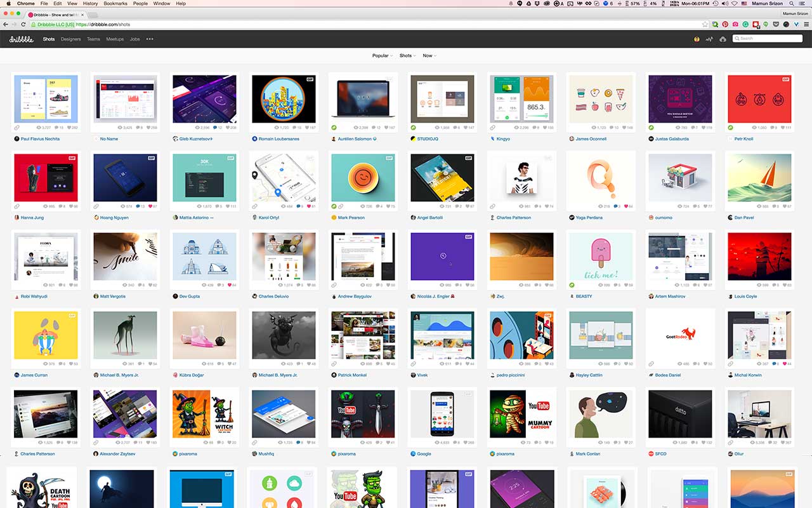The width and height of the screenshot is (812, 508).
Task: Open Chrome hamburger menu
Action: click(806, 24)
